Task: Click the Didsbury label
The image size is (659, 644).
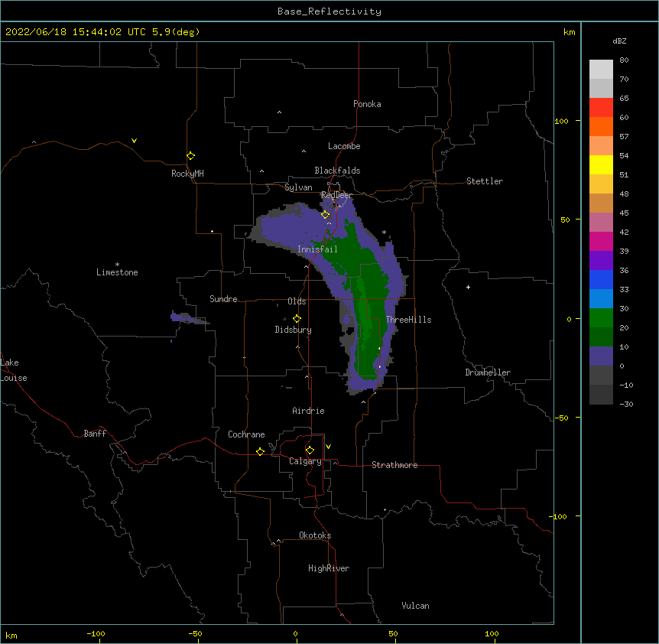Action: point(294,330)
